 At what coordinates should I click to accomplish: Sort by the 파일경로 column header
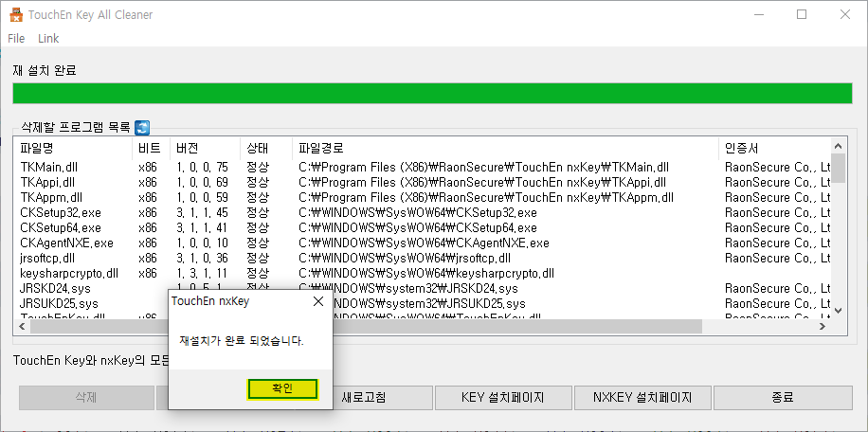[x=505, y=148]
